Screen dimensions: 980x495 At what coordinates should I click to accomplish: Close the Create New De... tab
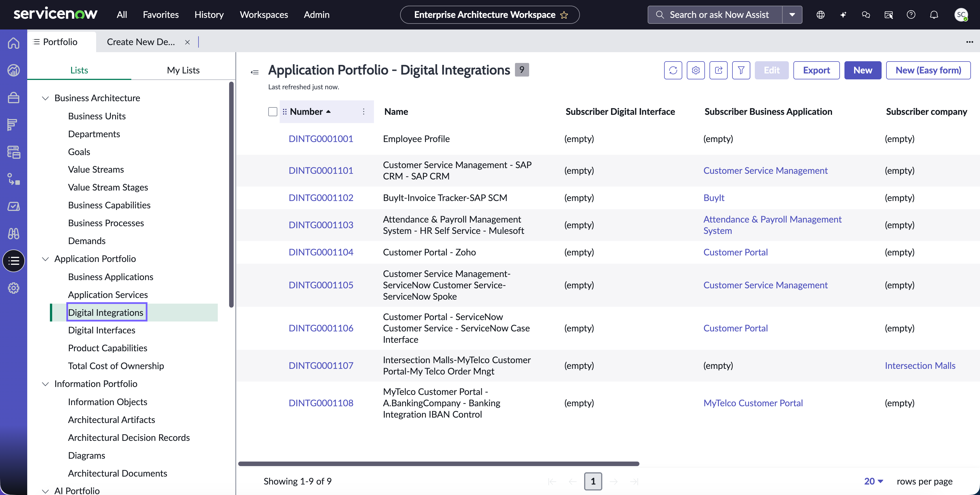(x=187, y=42)
